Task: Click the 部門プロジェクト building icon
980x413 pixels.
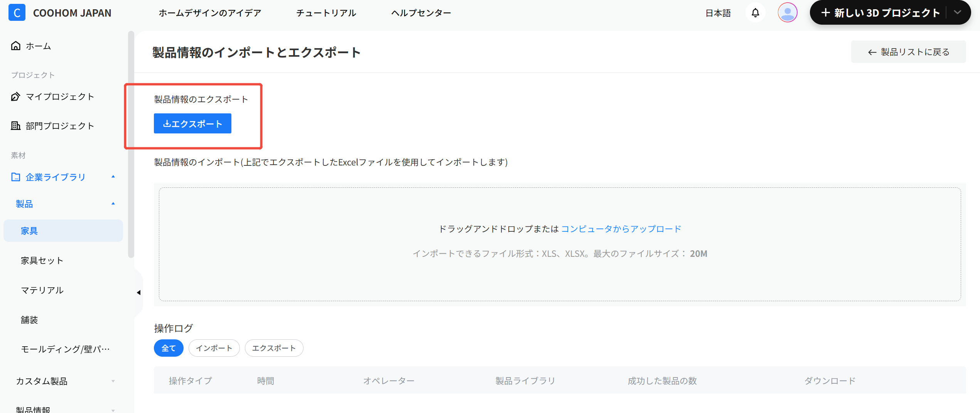Action: click(x=15, y=126)
